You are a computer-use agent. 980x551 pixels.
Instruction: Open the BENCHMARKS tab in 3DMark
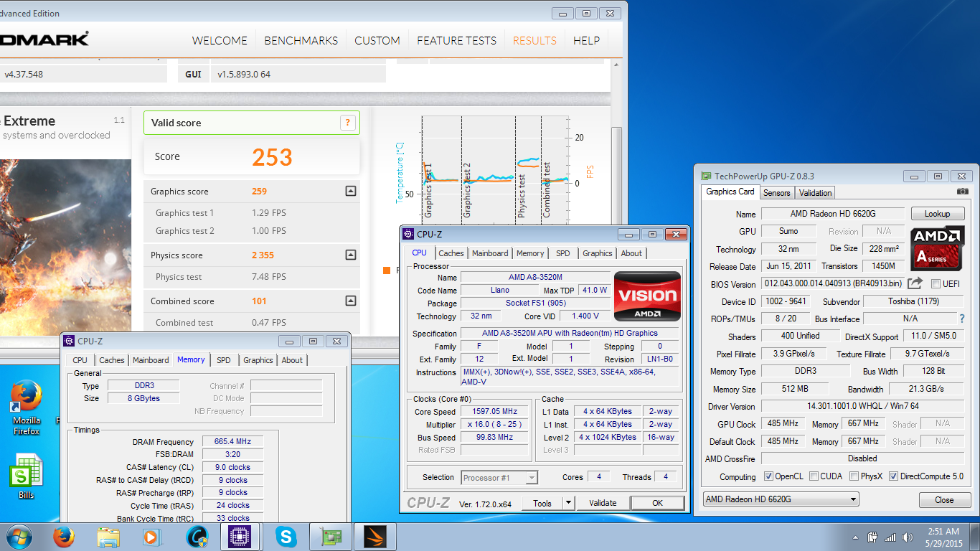point(301,40)
